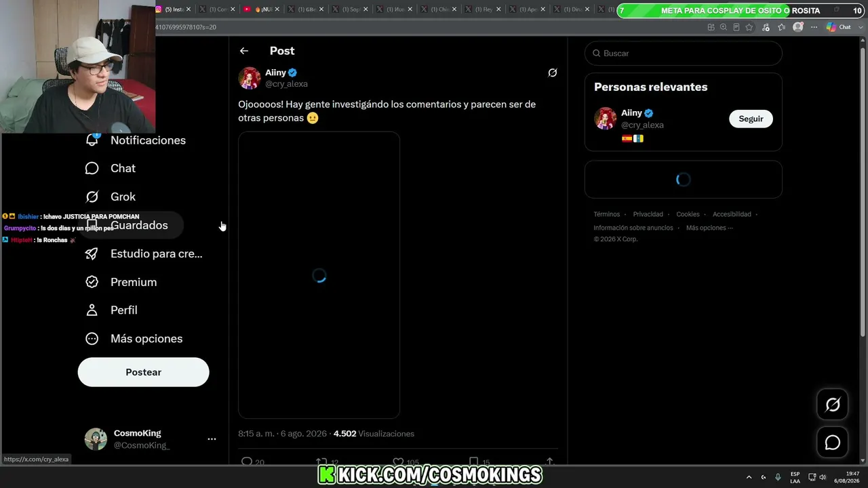Viewport: 868px width, 488px height.
Task: Go back using the arrow beside Post
Action: pos(244,51)
